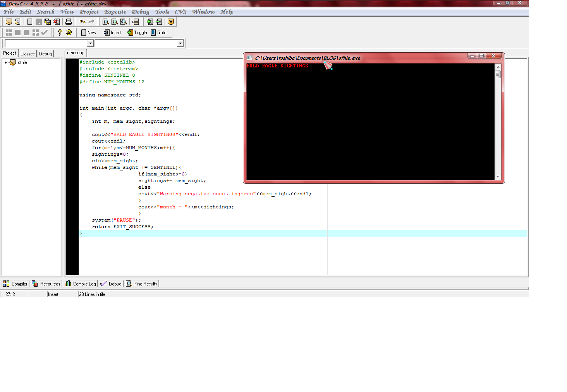The image size is (567, 392).
Task: Open the Compiler tab in the bottom panel
Action: (15, 284)
